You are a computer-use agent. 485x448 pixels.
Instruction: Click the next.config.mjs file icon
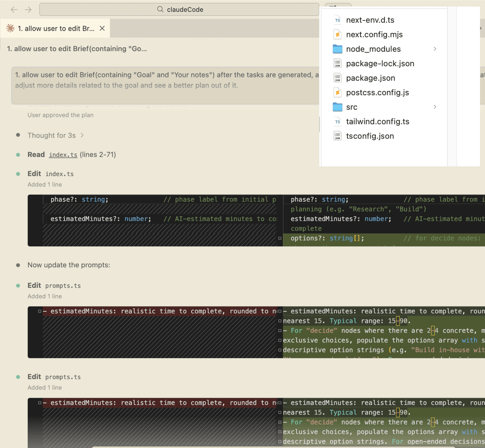[337, 35]
